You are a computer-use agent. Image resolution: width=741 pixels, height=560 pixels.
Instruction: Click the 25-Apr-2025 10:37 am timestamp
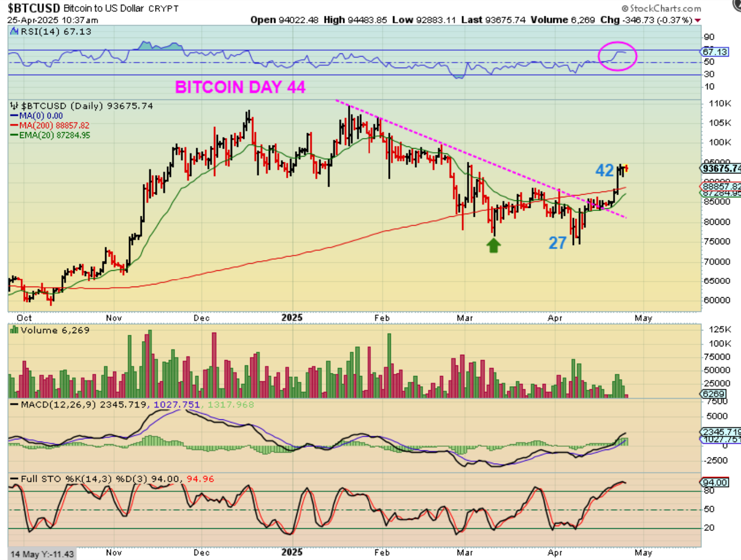tap(53, 20)
